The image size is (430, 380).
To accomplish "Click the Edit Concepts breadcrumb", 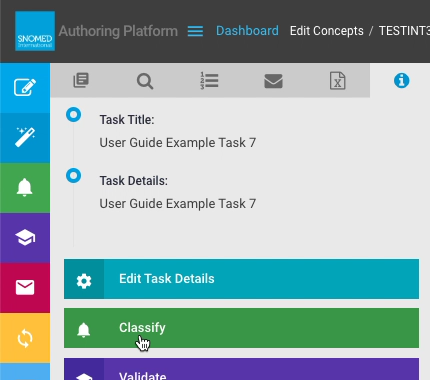I will [327, 31].
